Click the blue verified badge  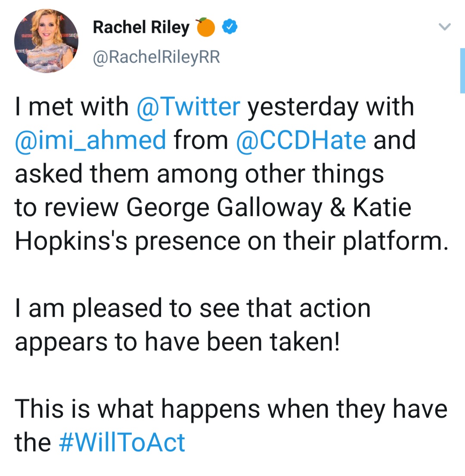[230, 28]
